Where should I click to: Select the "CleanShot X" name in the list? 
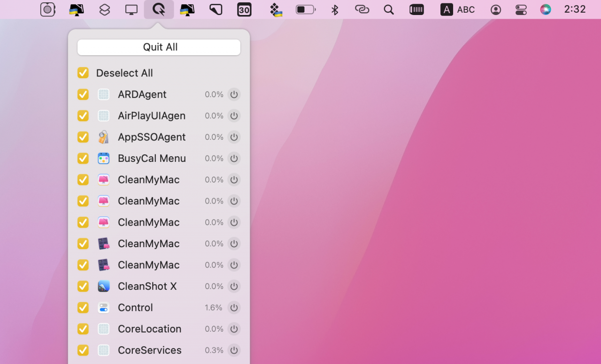(x=147, y=286)
